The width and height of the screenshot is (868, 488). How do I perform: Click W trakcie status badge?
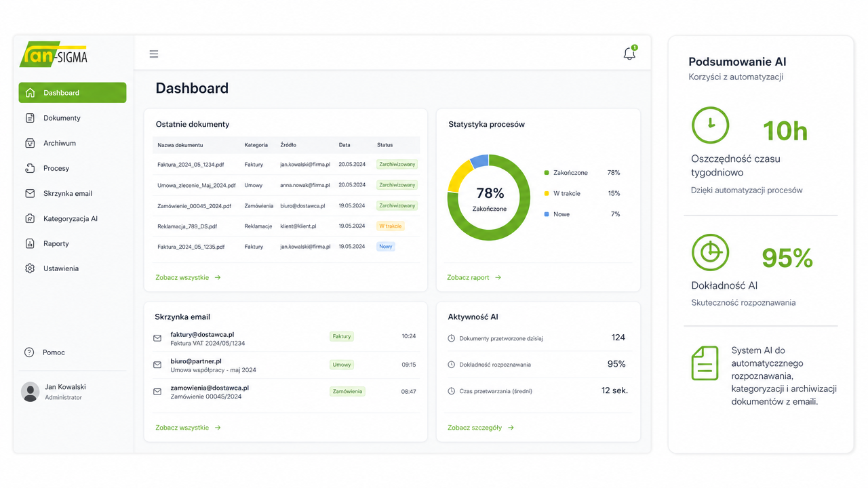[391, 226]
